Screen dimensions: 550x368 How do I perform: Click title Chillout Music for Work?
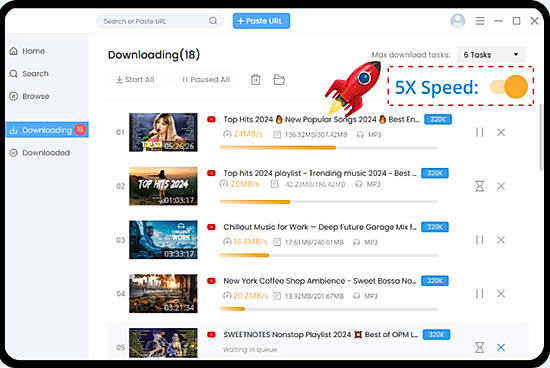320,227
